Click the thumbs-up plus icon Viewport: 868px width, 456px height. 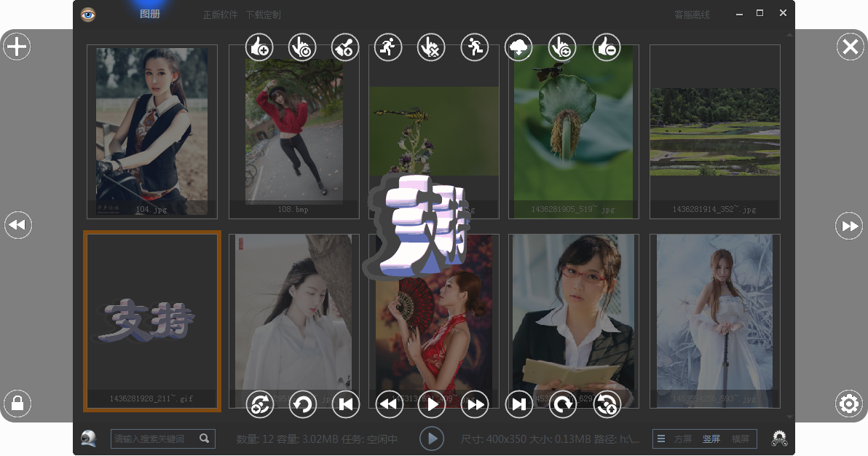259,48
